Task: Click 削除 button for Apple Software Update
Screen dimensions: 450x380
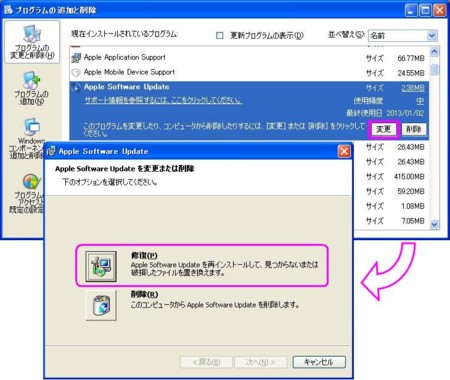Action: click(414, 129)
